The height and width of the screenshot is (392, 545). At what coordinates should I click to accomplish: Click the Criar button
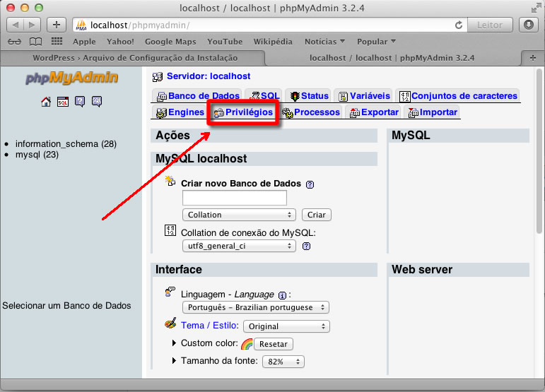point(317,215)
